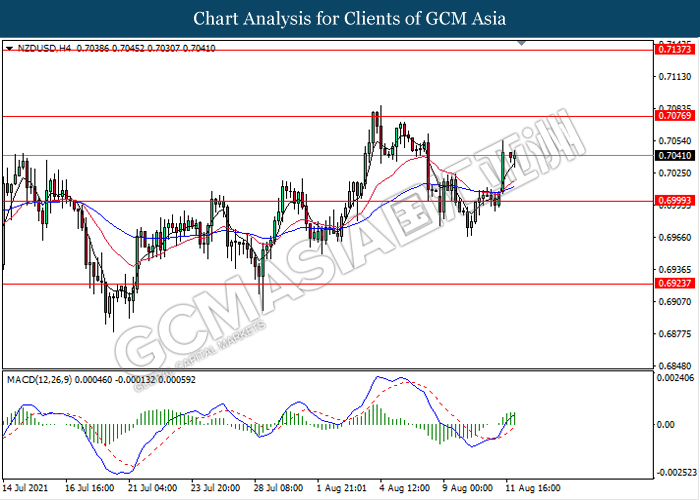Click the 28 Jul 08:00 time label
The width and height of the screenshot is (700, 500).
coord(279,488)
